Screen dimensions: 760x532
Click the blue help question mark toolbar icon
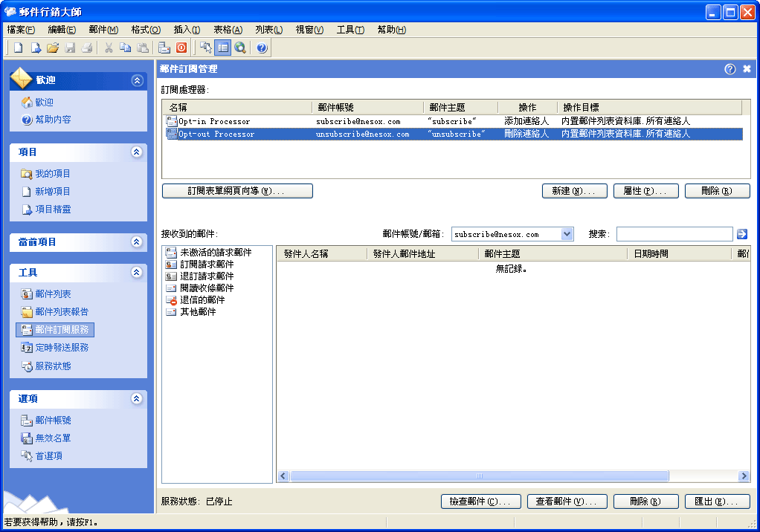click(262, 48)
